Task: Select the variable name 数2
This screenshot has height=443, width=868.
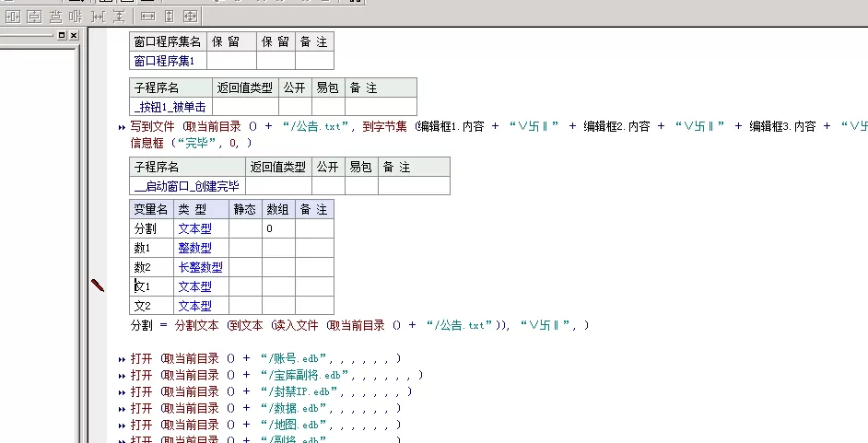Action: click(x=151, y=267)
